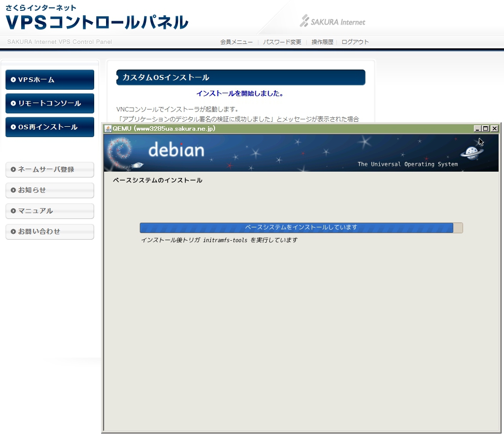Click the debian wordmark in banner
The height and width of the screenshot is (435, 504).
[x=176, y=150]
